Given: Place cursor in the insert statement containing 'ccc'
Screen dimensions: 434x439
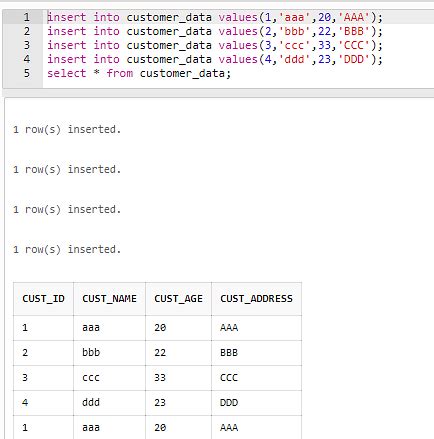Looking at the screenshot, I should tap(215, 45).
